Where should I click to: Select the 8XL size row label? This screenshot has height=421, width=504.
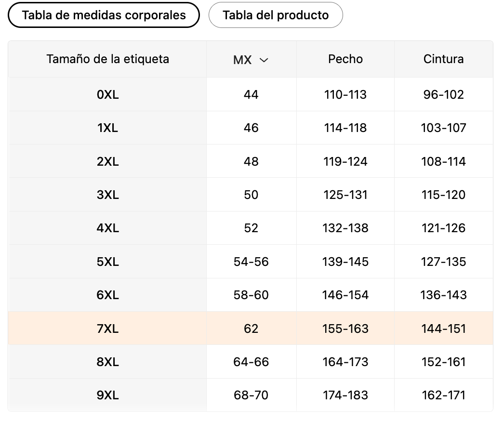[107, 362]
